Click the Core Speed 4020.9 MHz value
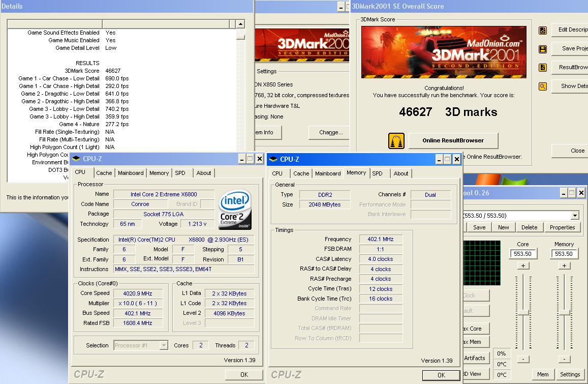 click(x=138, y=293)
